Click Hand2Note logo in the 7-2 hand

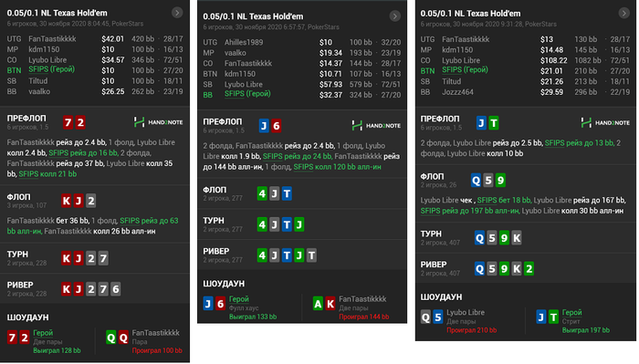coord(158,122)
